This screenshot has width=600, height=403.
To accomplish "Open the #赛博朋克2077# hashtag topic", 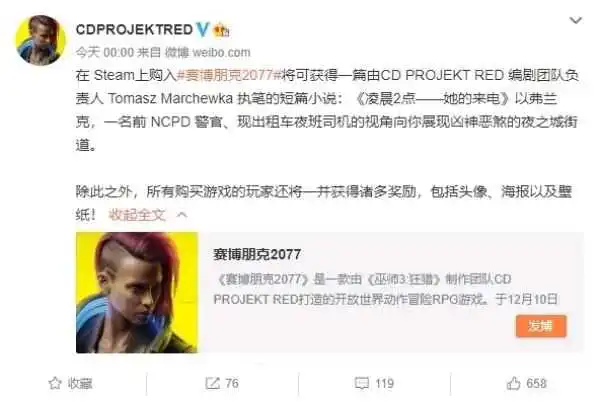I will click(228, 75).
